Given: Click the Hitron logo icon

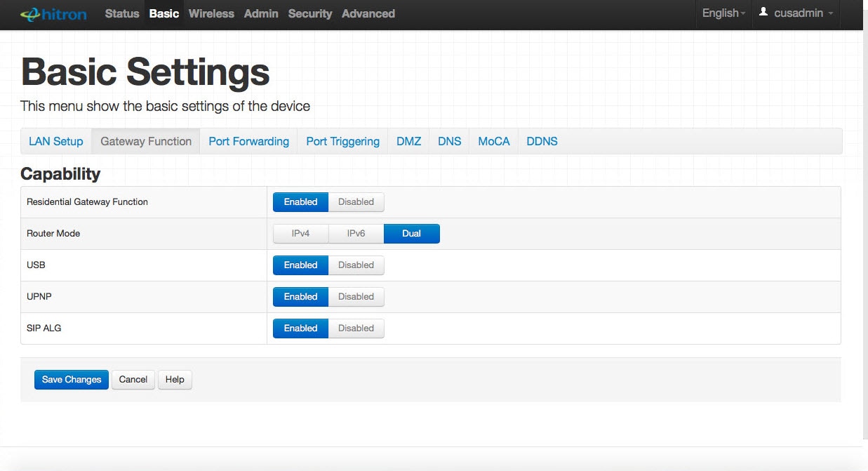Looking at the screenshot, I should click(x=53, y=14).
